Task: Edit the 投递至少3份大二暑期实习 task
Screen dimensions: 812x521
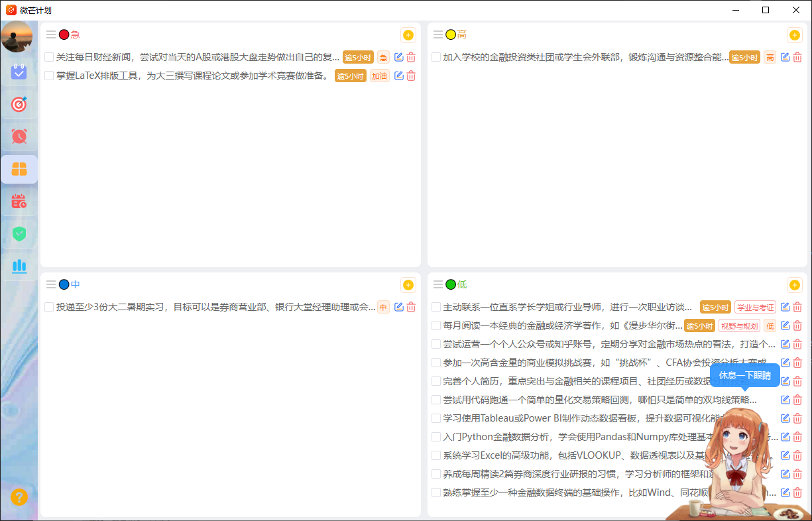Action: tap(399, 307)
